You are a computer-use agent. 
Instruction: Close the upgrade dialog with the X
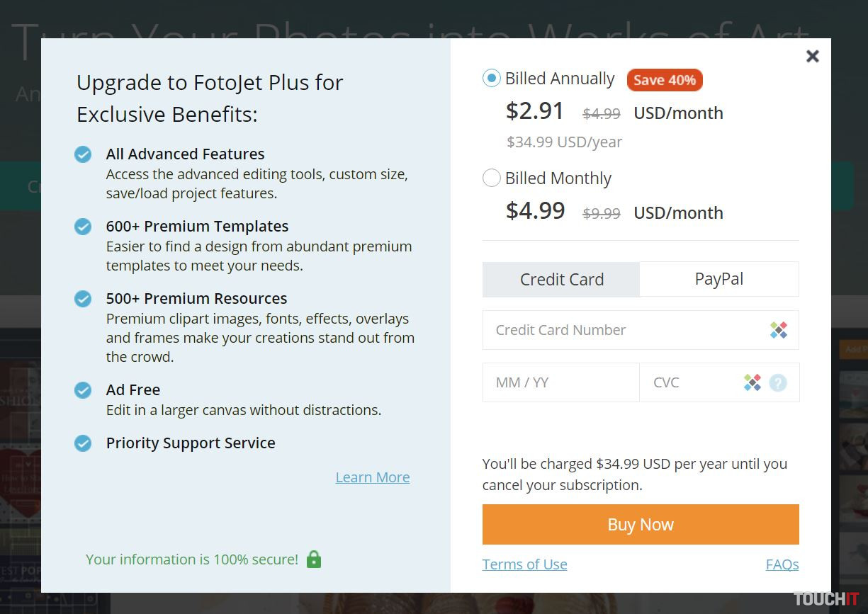(813, 56)
